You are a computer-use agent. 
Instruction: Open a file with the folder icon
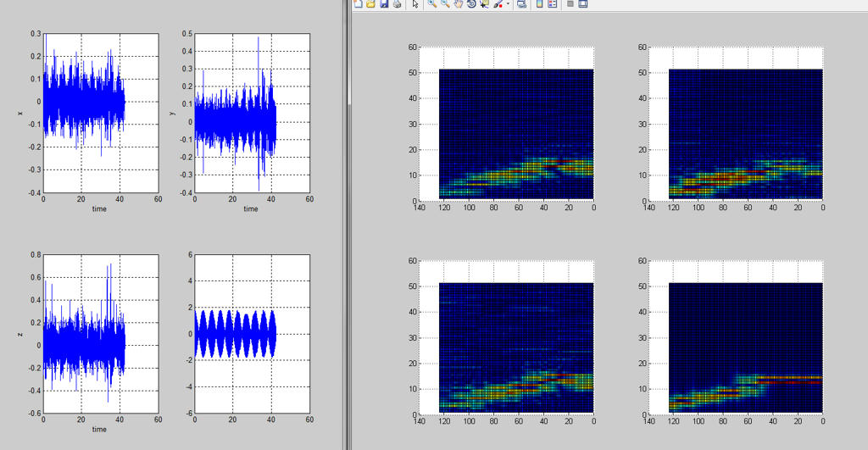tap(371, 4)
